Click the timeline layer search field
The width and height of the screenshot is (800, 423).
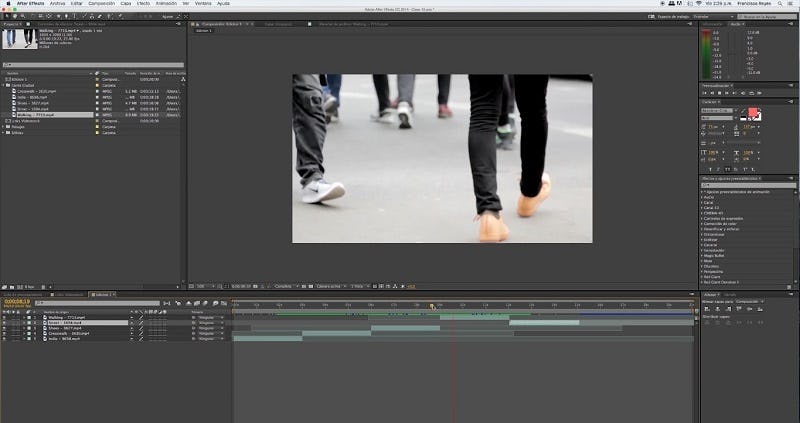point(97,303)
